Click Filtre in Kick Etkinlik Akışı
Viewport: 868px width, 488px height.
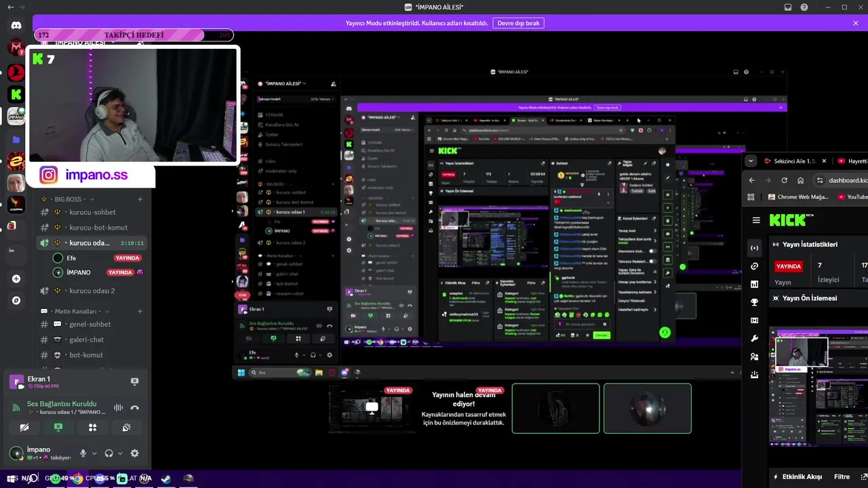[842, 476]
